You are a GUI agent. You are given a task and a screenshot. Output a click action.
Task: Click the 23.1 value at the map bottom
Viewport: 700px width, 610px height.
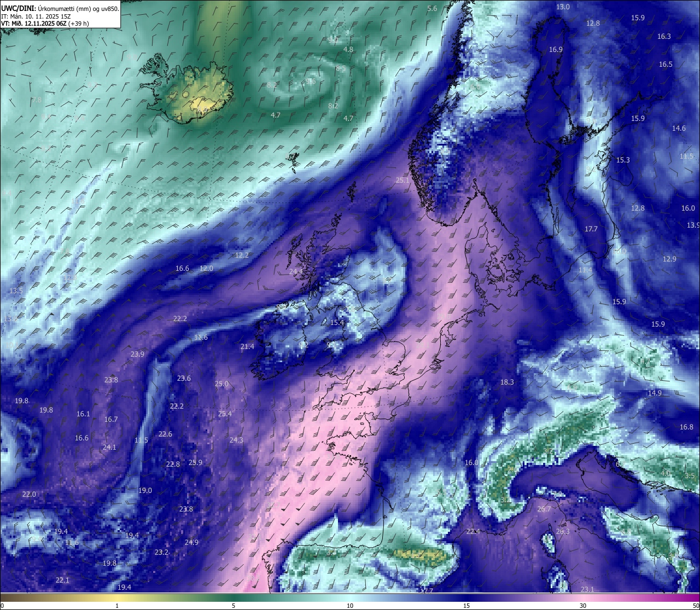(x=587, y=589)
